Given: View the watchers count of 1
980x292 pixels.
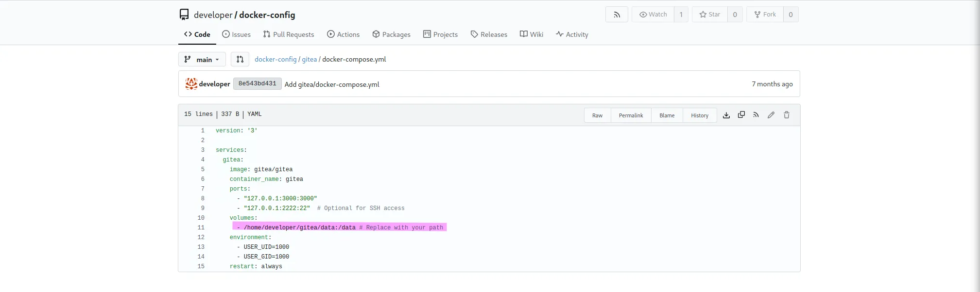Looking at the screenshot, I should tap(681, 15).
